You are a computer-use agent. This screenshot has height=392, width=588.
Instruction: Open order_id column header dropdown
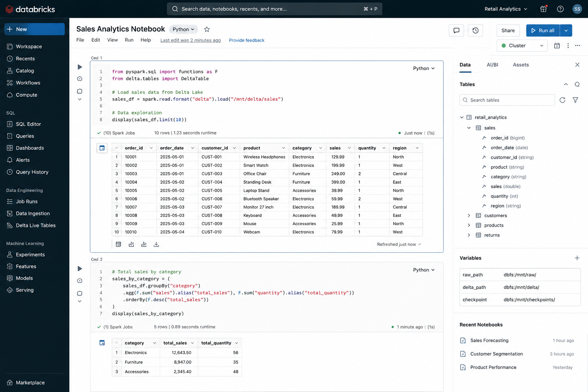(x=151, y=148)
